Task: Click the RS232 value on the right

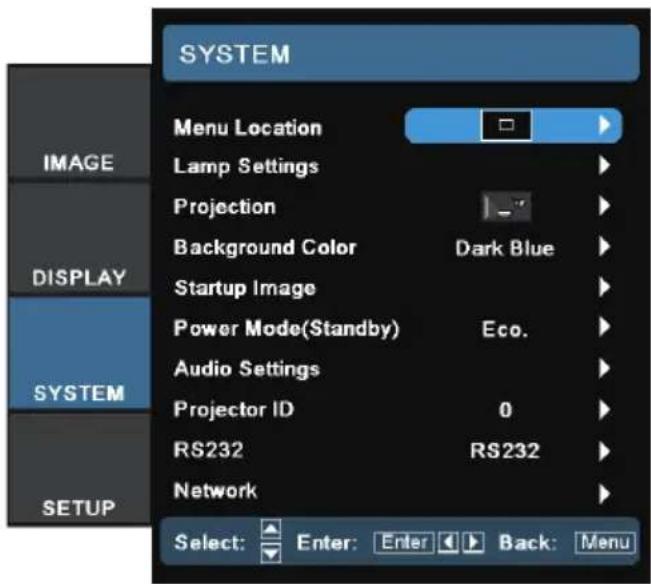Action: (x=505, y=451)
